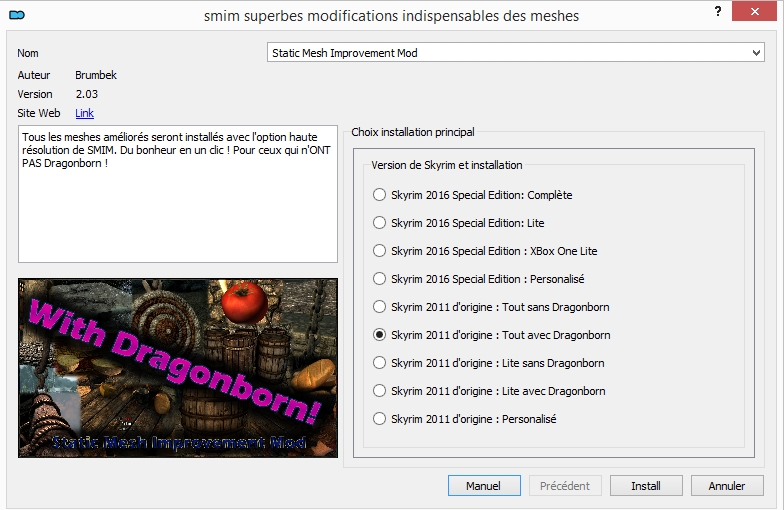
Task: Choose Skyrim 2011 d'origine : Tout sans Dragonborn
Action: [379, 307]
